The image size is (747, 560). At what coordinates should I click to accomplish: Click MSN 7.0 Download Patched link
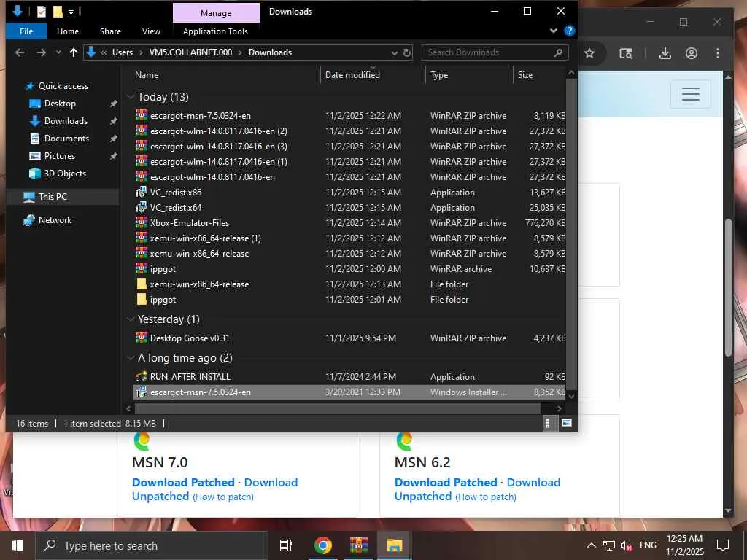click(183, 483)
